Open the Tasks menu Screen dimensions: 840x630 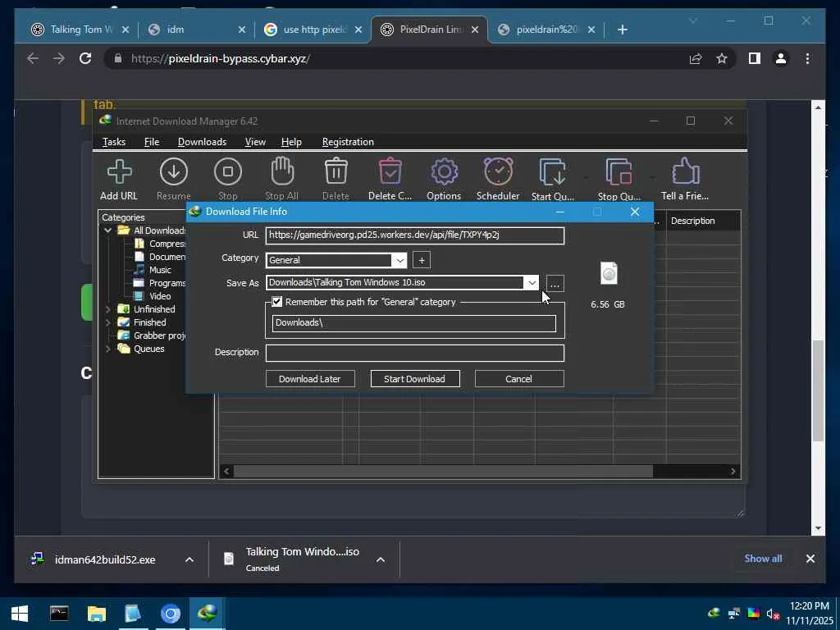point(113,142)
